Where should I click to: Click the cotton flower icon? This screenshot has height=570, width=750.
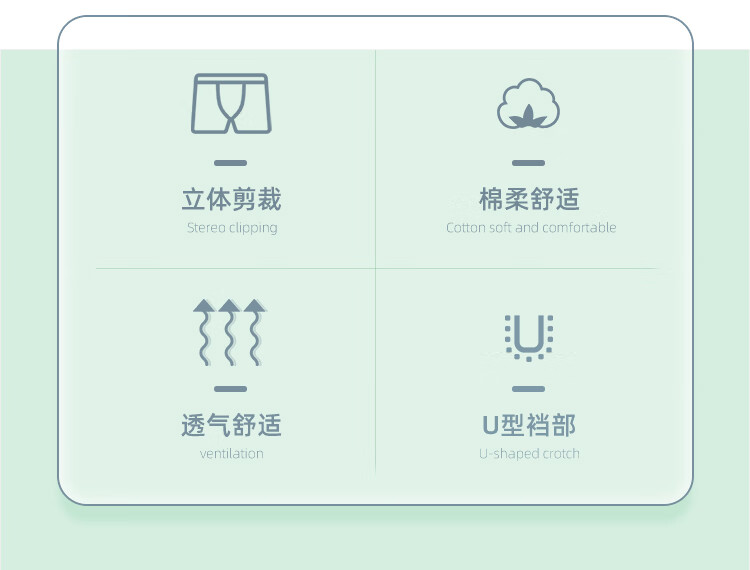[x=528, y=104]
